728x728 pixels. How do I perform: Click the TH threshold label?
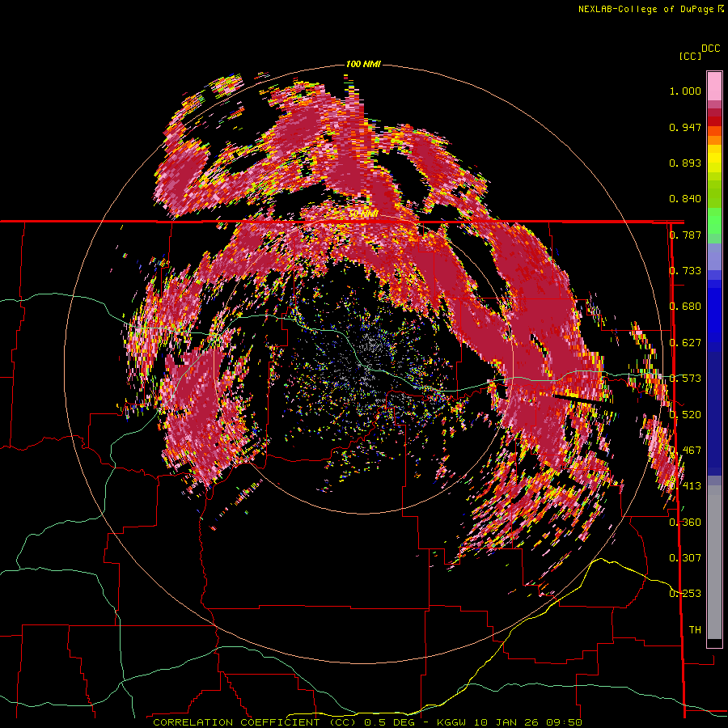695,630
